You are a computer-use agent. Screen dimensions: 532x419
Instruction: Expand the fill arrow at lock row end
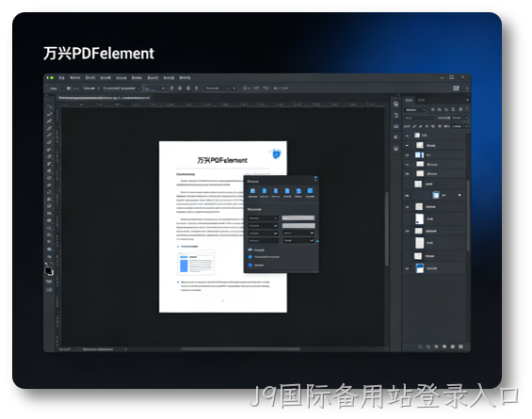pyautogui.click(x=466, y=126)
